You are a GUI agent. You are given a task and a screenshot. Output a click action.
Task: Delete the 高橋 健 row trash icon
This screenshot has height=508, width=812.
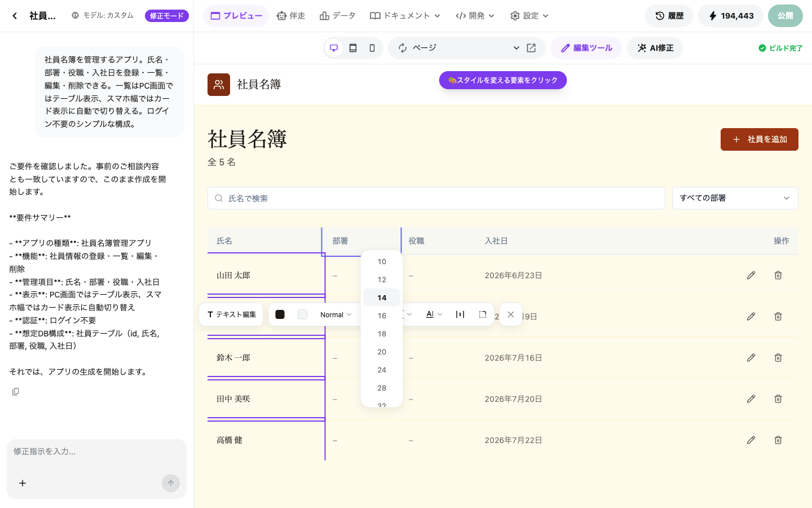(x=778, y=440)
